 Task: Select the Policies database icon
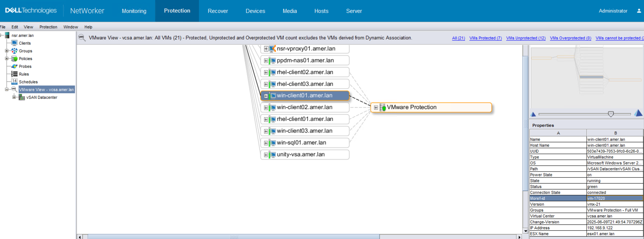pos(14,58)
